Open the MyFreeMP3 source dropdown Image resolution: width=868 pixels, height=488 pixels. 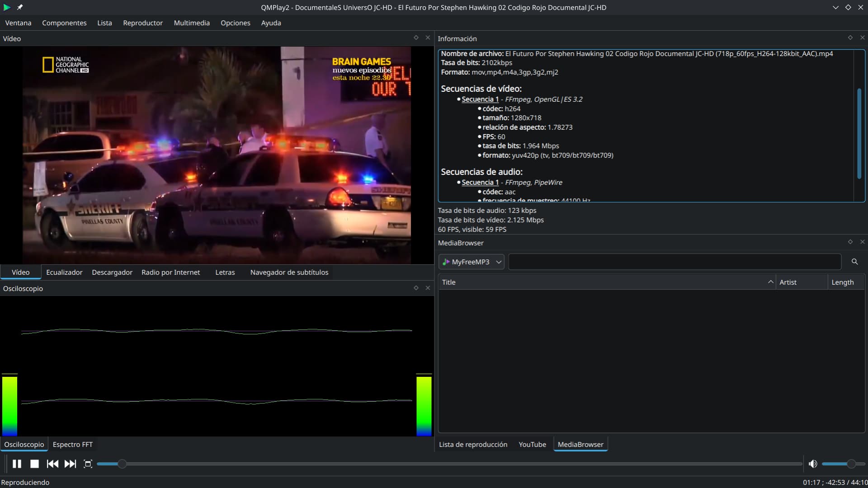471,262
